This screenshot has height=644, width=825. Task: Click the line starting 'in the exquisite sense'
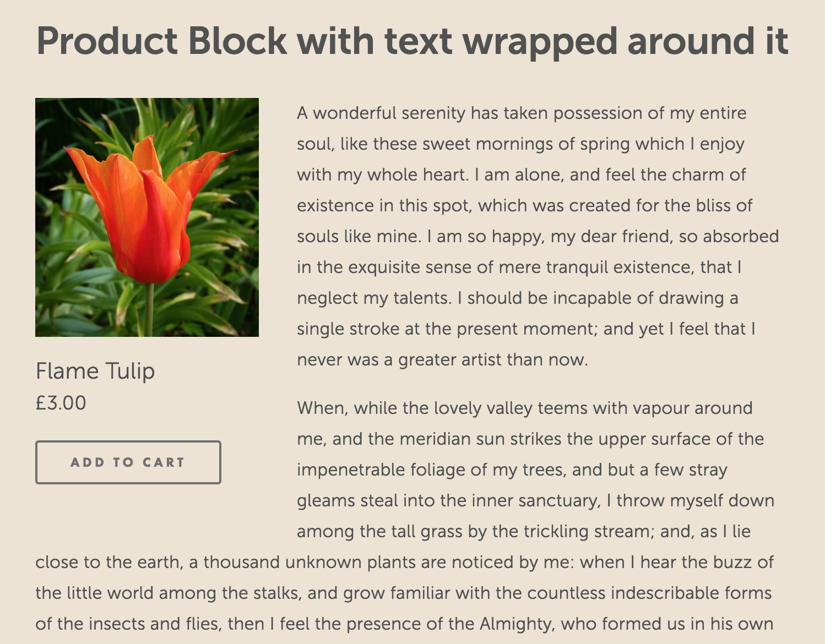click(519, 267)
